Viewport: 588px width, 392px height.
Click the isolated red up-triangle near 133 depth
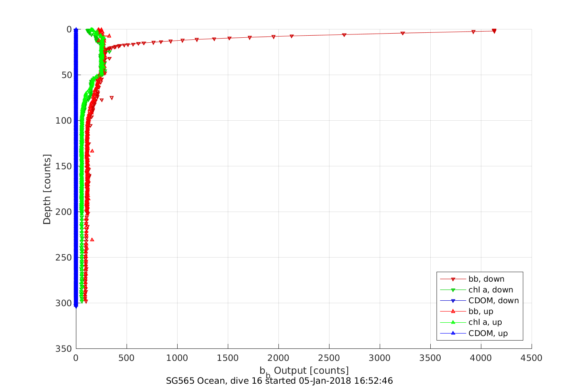92,151
